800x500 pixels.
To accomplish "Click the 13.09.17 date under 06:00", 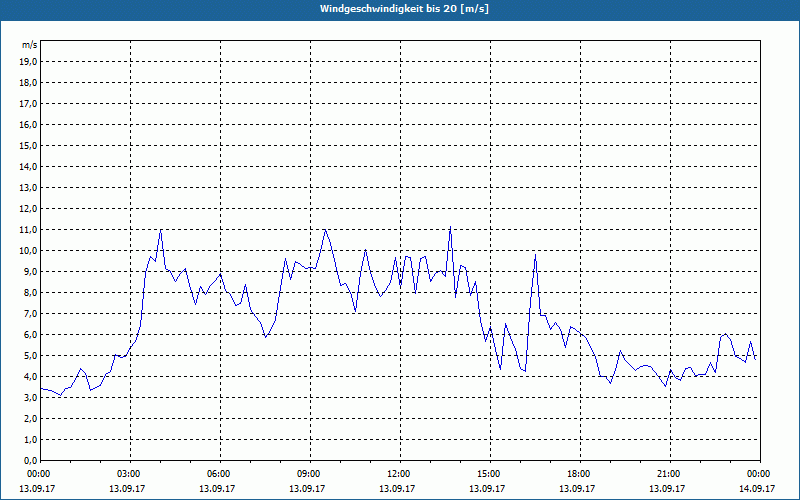I will click(x=217, y=488).
